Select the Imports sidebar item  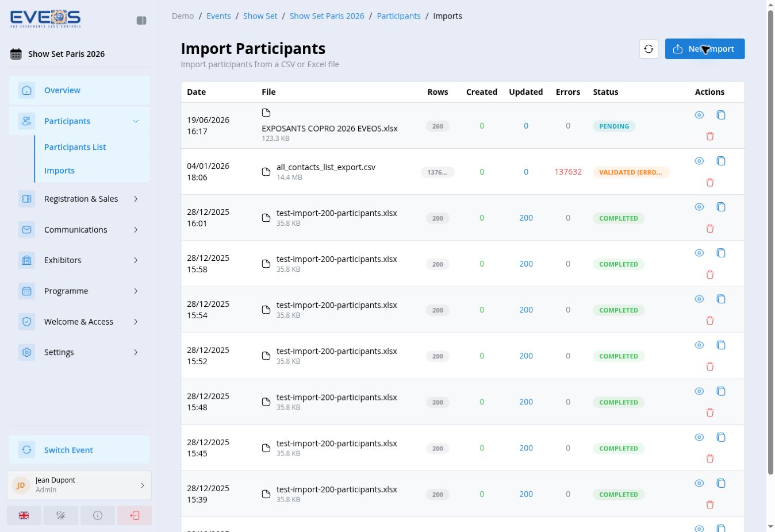[x=92, y=171]
